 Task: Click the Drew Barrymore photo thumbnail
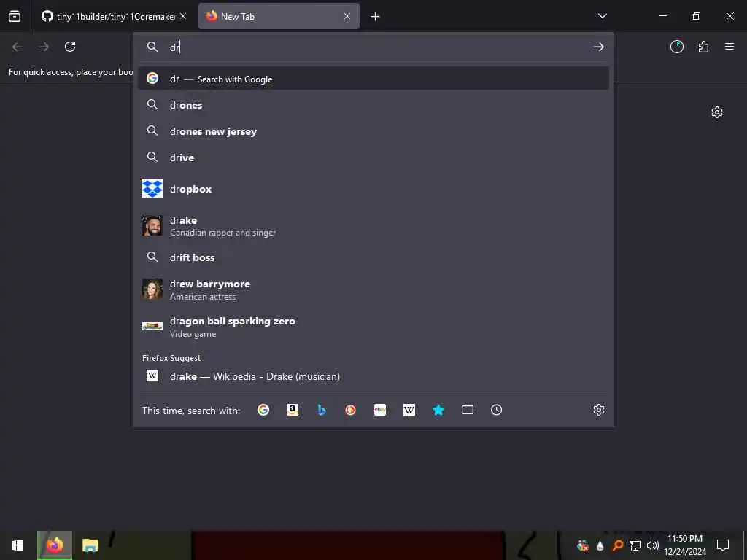pyautogui.click(x=152, y=289)
